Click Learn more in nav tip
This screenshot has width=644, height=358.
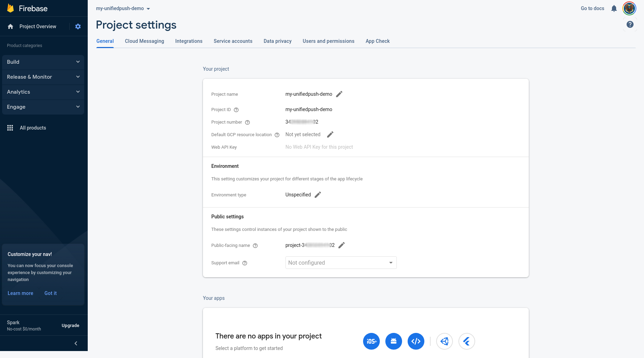click(21, 293)
